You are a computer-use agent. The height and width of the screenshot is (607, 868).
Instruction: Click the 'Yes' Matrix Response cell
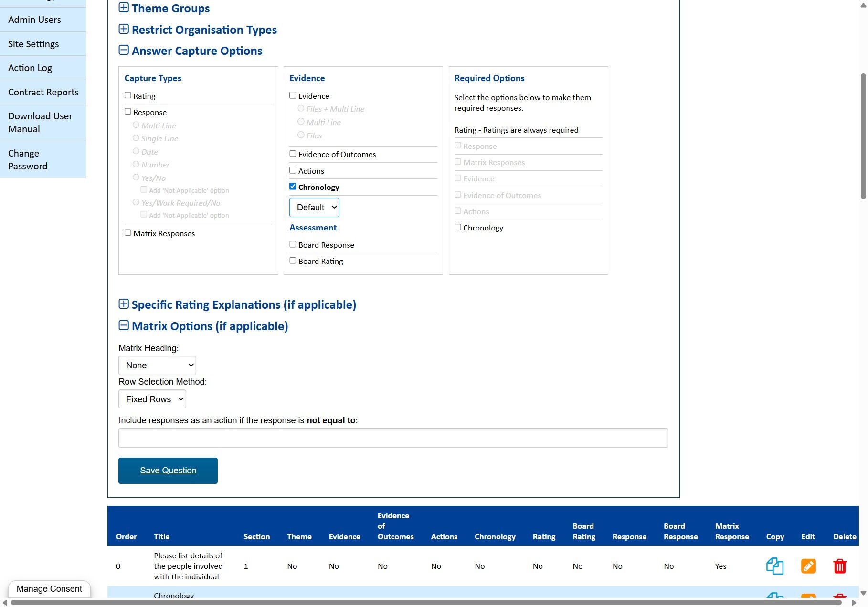(721, 566)
